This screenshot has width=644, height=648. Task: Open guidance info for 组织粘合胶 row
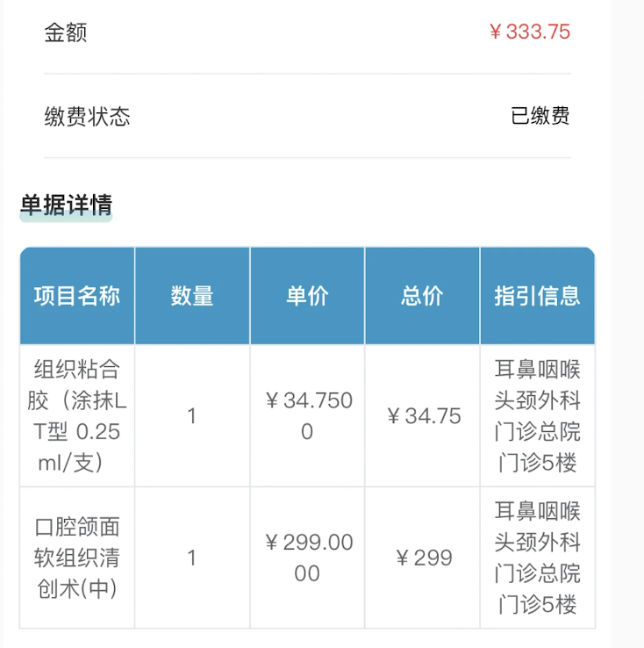click(x=538, y=415)
